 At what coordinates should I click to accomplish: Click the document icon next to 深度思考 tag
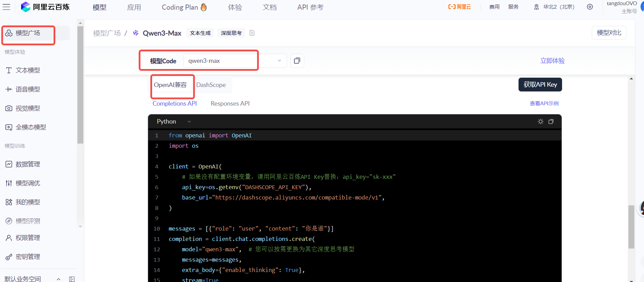252,33
